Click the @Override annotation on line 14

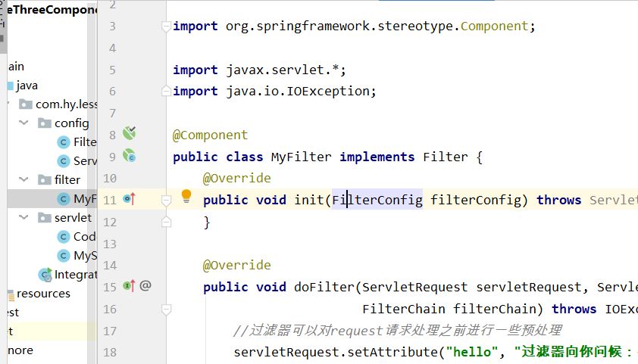tap(237, 266)
